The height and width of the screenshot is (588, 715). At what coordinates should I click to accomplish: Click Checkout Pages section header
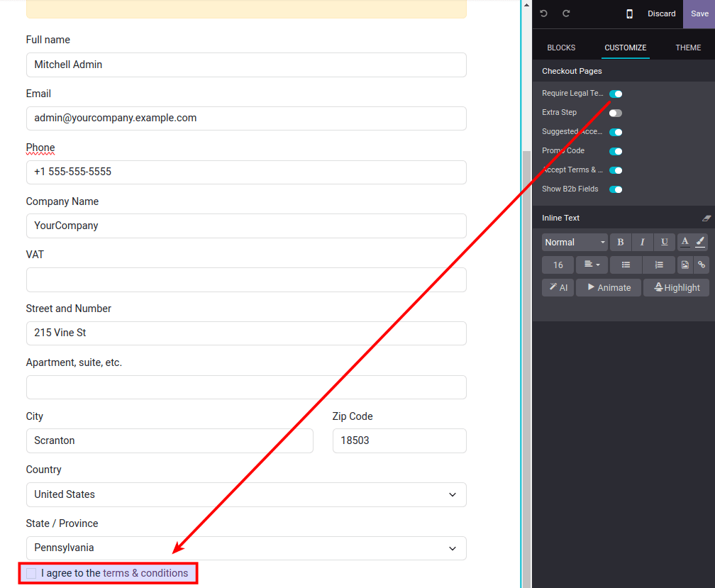click(623, 71)
